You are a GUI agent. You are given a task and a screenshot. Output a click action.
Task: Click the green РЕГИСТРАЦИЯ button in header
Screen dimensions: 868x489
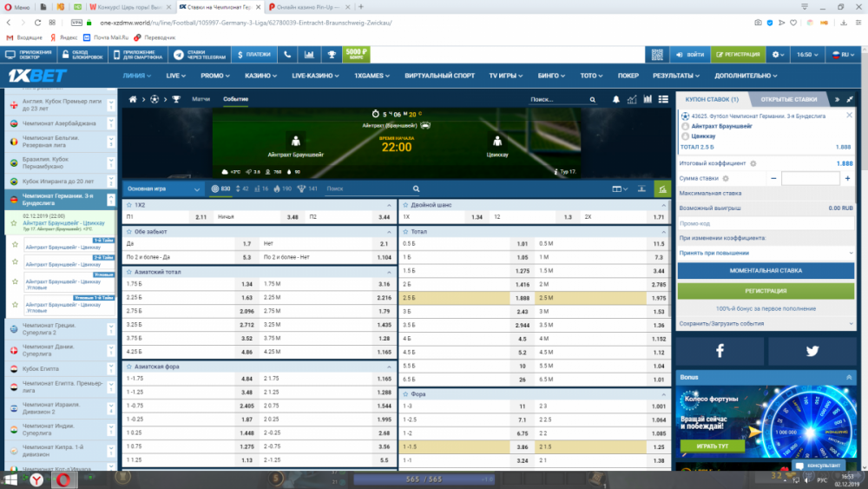(x=737, y=55)
